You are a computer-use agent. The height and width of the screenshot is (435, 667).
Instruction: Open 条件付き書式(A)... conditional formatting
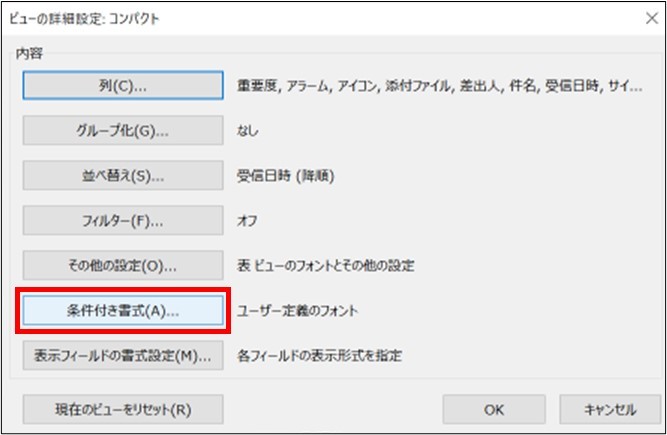click(123, 310)
